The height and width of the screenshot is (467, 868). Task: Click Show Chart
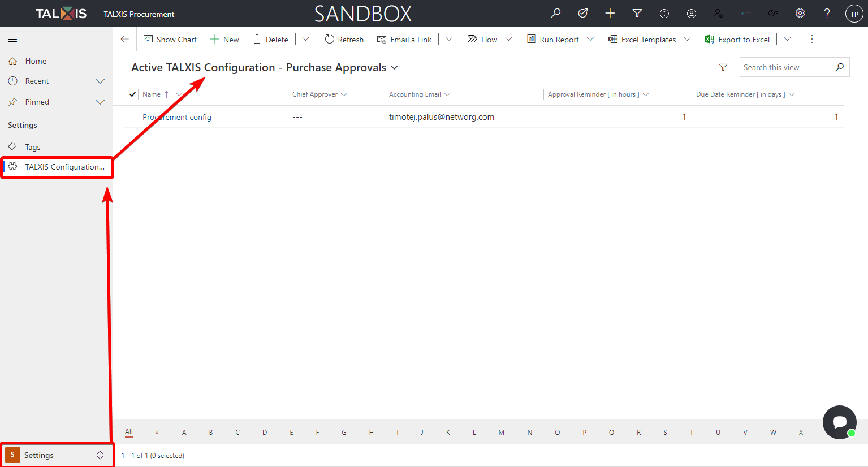pyautogui.click(x=170, y=39)
